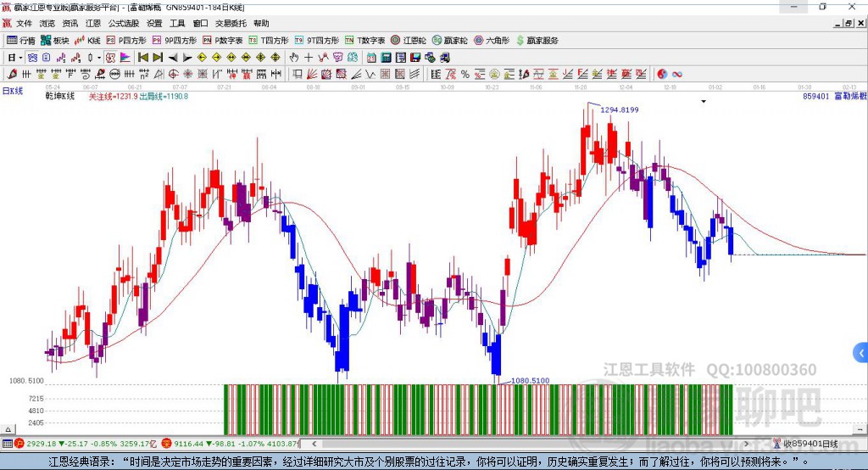Open the T数字表 number table
The height and width of the screenshot is (470, 868).
pyautogui.click(x=364, y=41)
